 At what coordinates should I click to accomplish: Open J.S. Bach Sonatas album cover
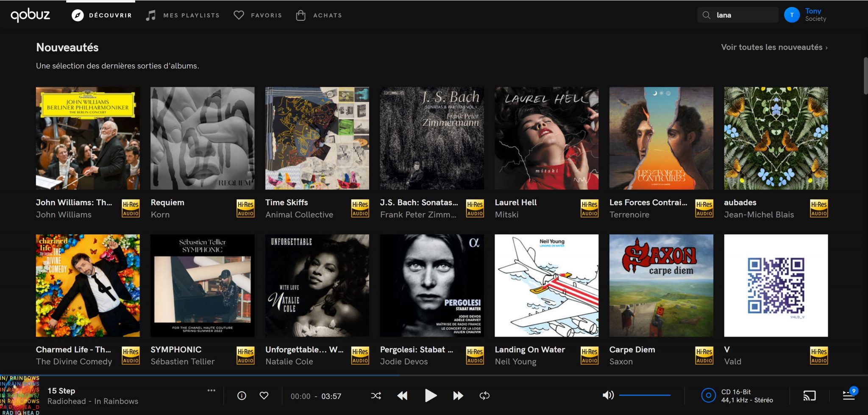click(x=432, y=138)
